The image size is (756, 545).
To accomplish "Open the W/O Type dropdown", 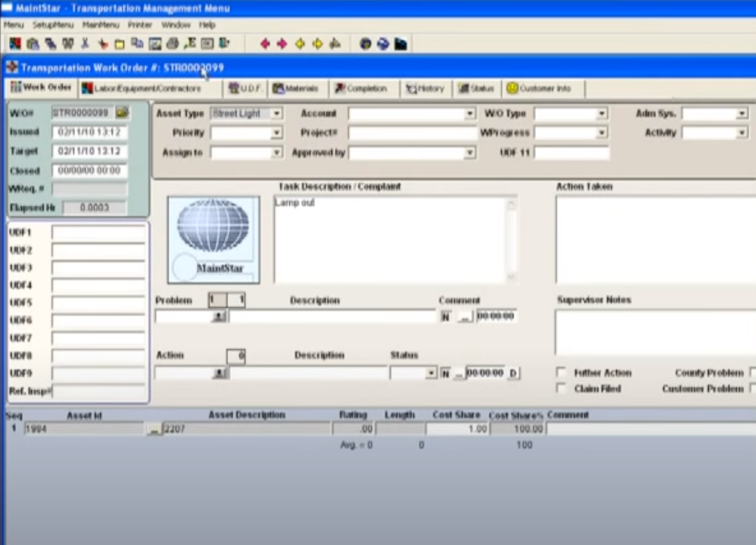I will (x=602, y=113).
